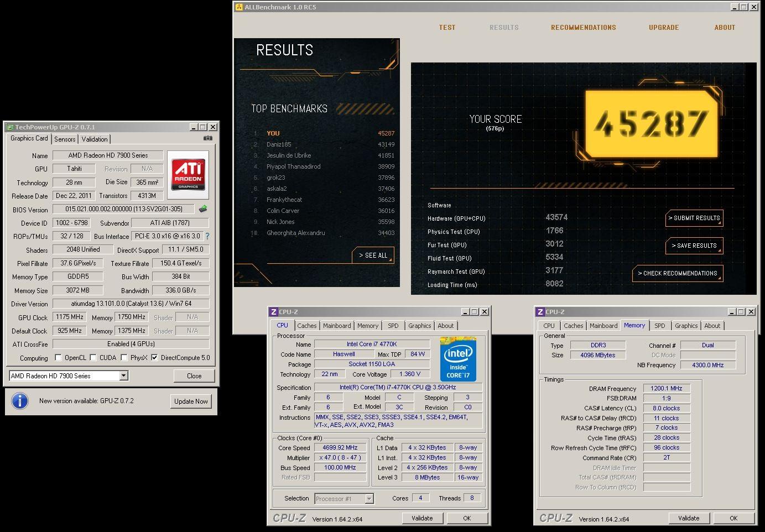Open the Mainboard tab in right CPU-Z window
The image size is (765, 532).
point(603,326)
